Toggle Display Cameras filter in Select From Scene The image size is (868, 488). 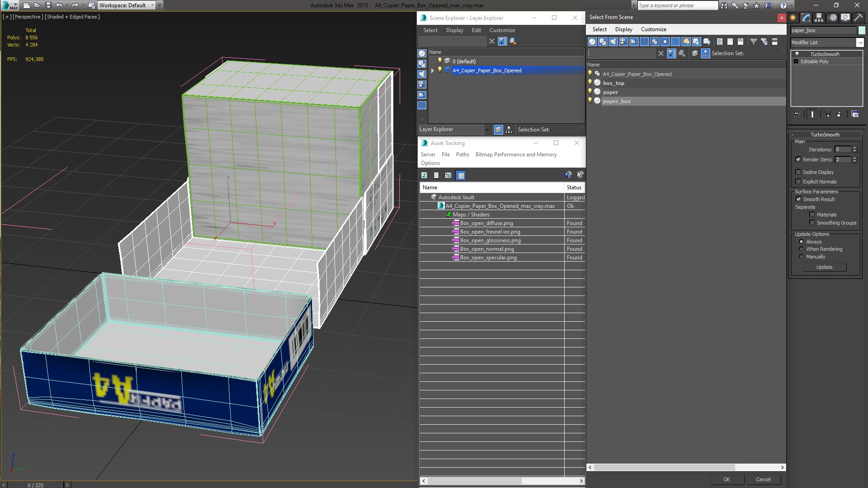coord(623,42)
